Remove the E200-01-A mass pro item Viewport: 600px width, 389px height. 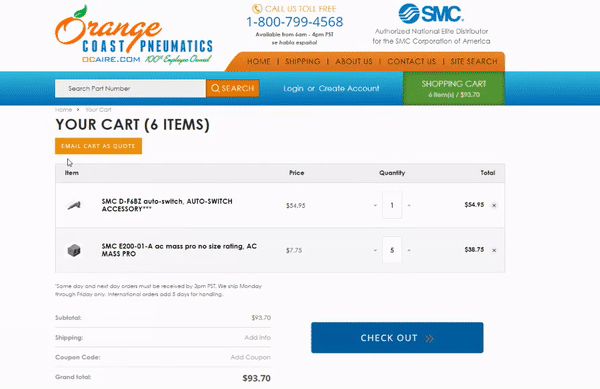(x=494, y=251)
